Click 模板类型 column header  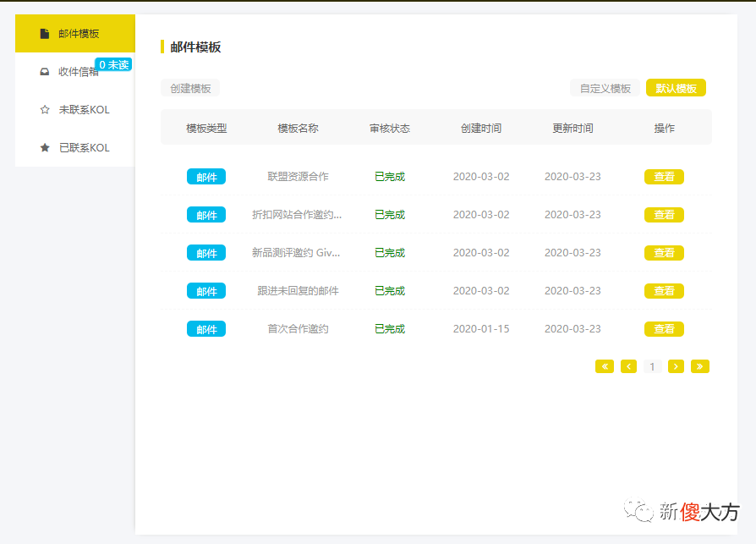[x=206, y=129]
